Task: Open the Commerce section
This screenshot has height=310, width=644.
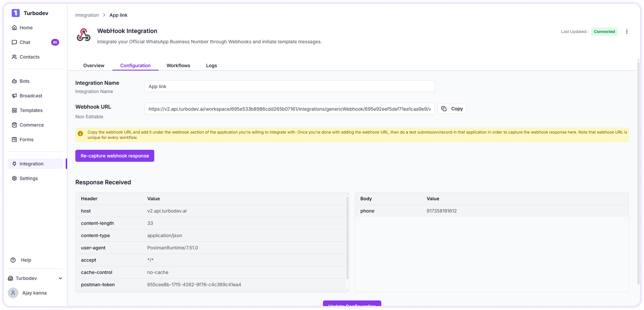Action: [x=31, y=124]
